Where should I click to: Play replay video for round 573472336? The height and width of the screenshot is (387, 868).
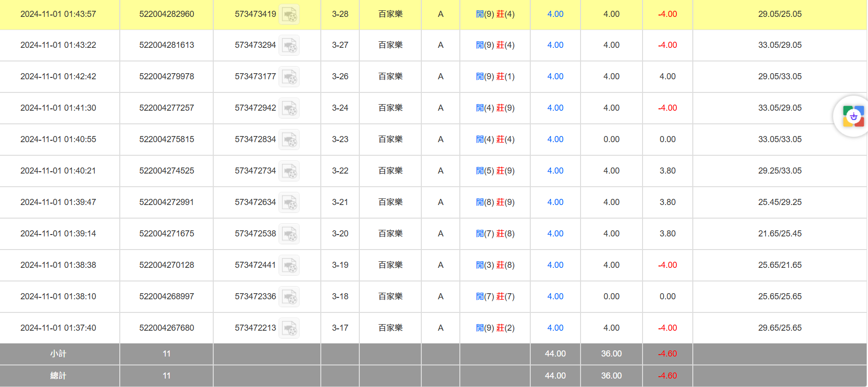click(289, 297)
